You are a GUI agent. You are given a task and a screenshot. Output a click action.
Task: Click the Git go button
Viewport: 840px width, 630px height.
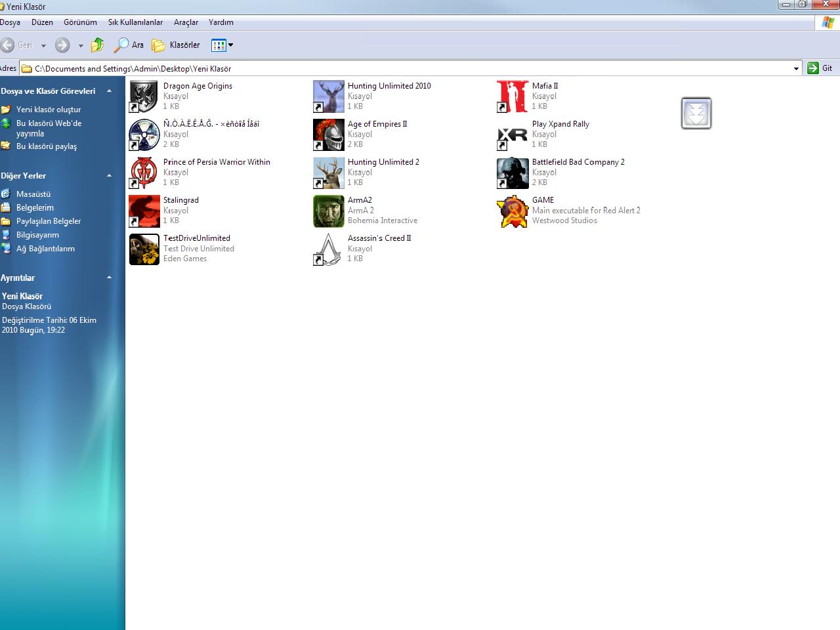pos(820,68)
